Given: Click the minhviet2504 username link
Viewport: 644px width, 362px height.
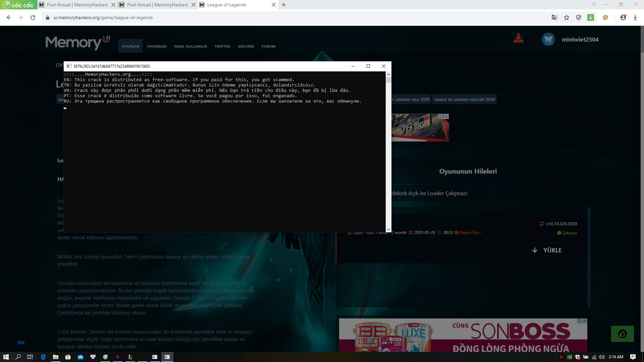Looking at the screenshot, I should pos(580,40).
